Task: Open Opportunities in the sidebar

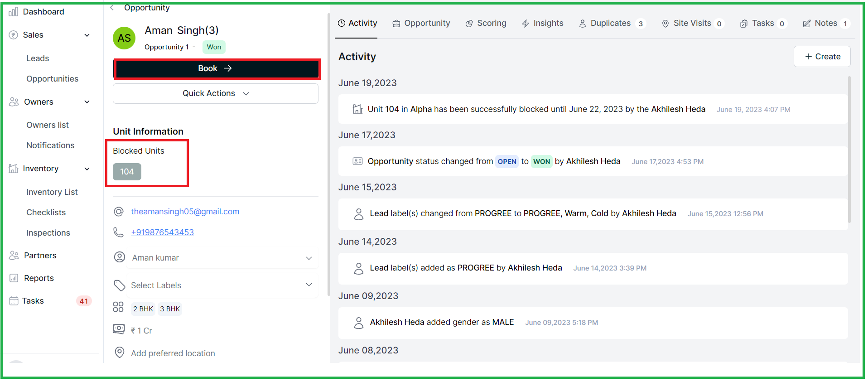Action: (x=53, y=79)
